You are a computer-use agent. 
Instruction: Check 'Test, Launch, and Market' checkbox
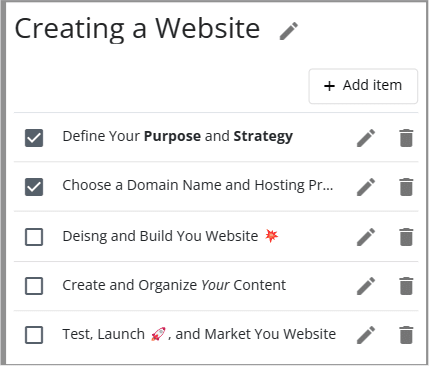[x=34, y=335]
